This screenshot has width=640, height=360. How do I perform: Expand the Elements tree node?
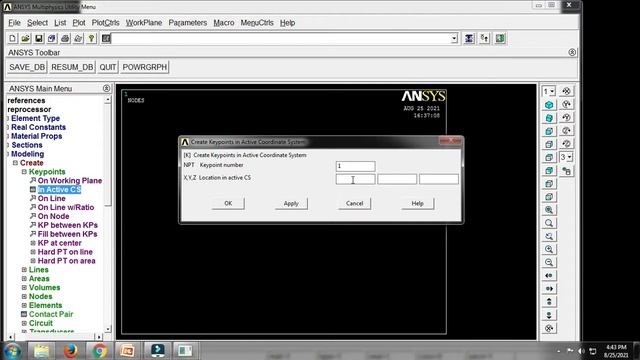24,305
